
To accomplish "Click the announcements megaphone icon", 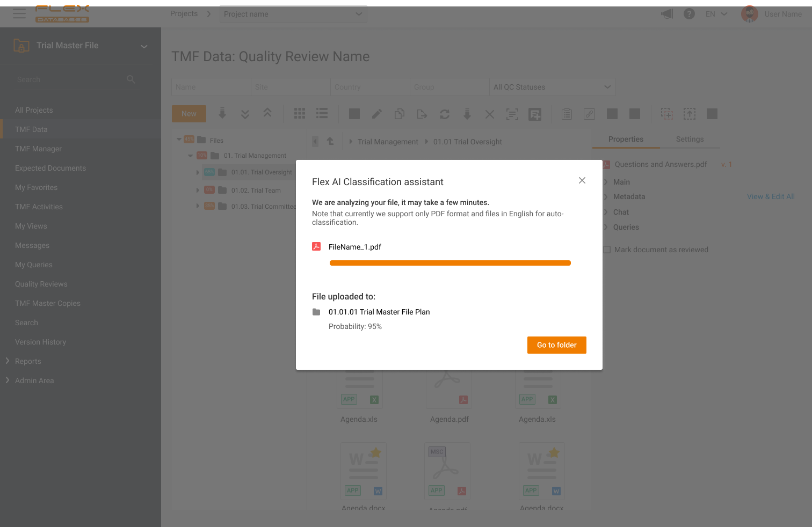I will [x=667, y=14].
